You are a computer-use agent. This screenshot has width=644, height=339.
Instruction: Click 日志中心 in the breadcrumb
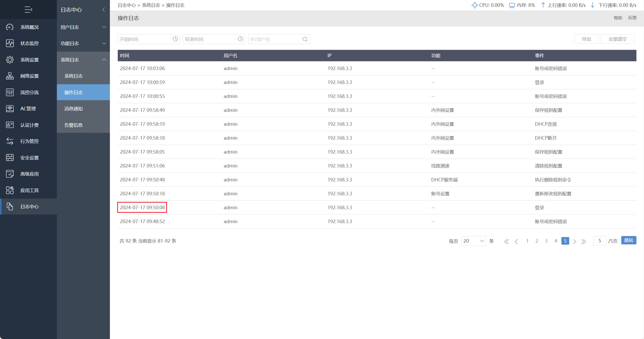(x=127, y=5)
